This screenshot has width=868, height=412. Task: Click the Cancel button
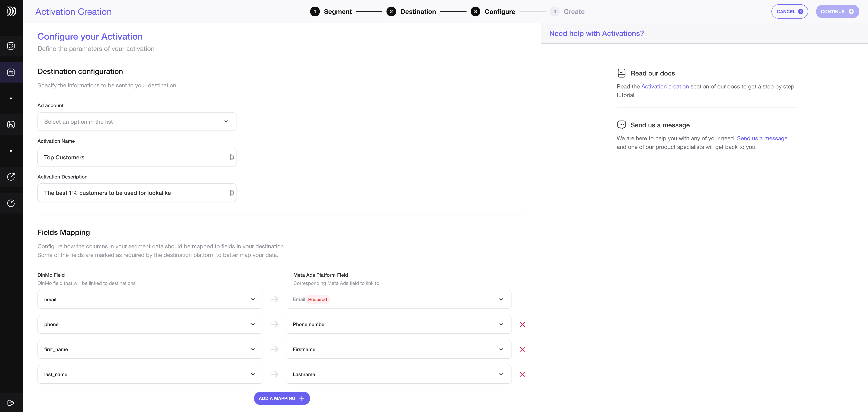790,11
